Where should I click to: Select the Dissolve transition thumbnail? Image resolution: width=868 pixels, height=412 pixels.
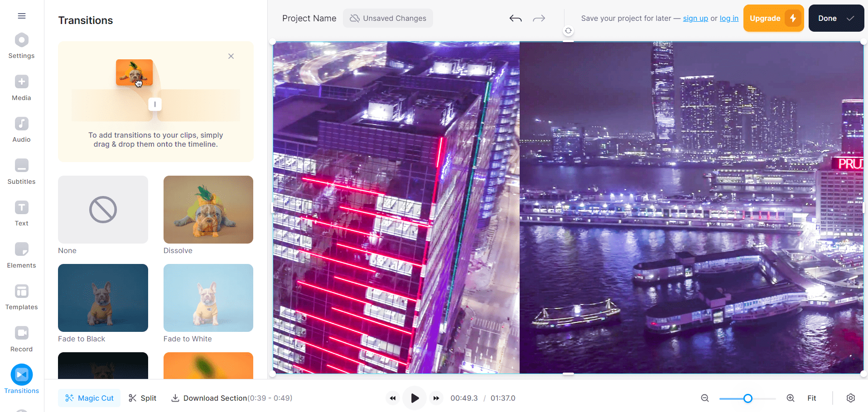pos(208,210)
